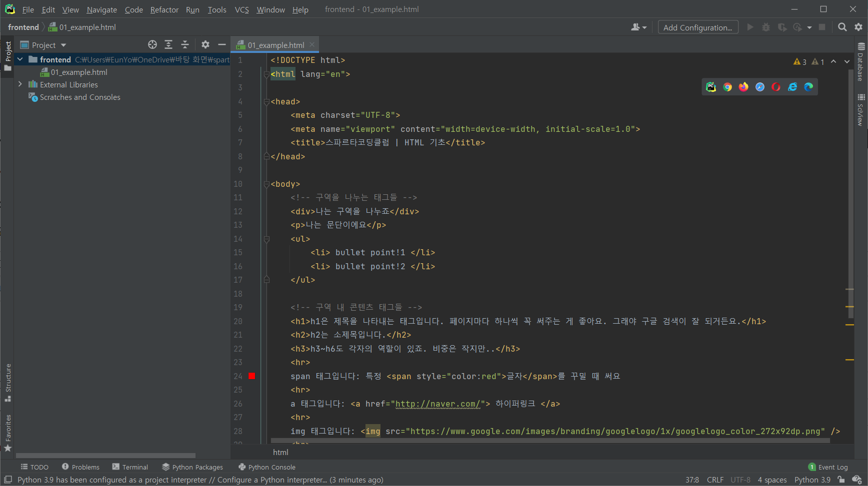The height and width of the screenshot is (486, 868).
Task: Switch to the Terminal tab
Action: click(130, 467)
